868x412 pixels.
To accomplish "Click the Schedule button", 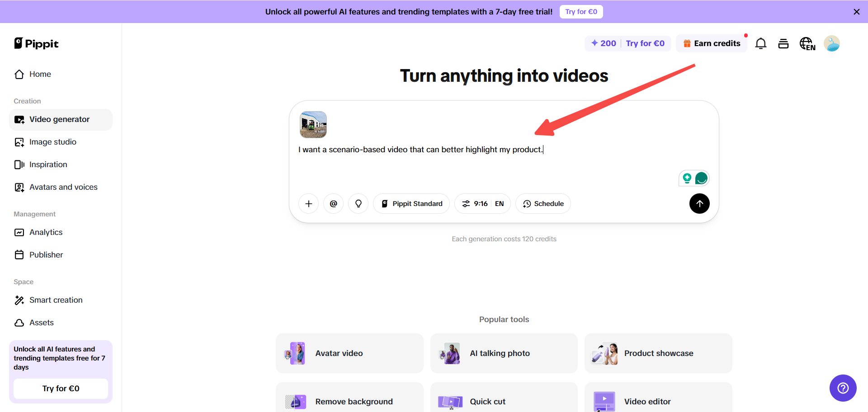I will coord(543,204).
